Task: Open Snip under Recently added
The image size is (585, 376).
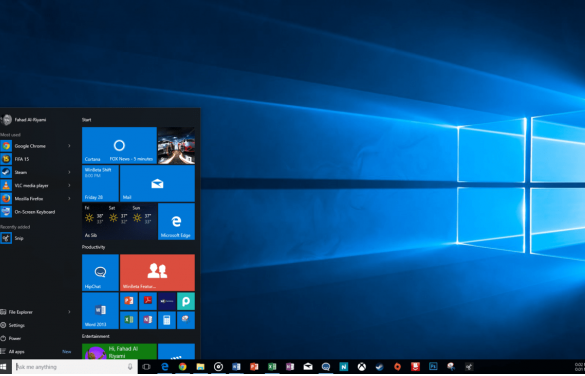Action: 37,238
